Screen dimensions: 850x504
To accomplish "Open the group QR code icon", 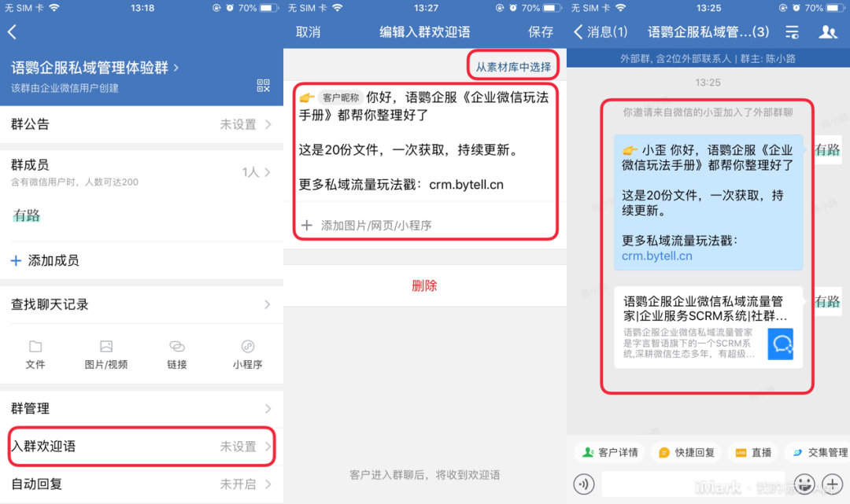I will tap(264, 86).
